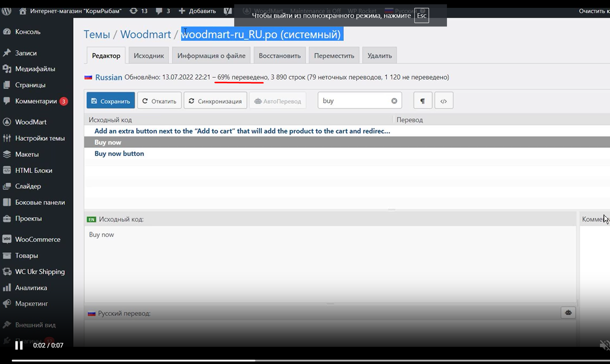Click Очистить in the admin bar
The width and height of the screenshot is (610, 364).
594,11
